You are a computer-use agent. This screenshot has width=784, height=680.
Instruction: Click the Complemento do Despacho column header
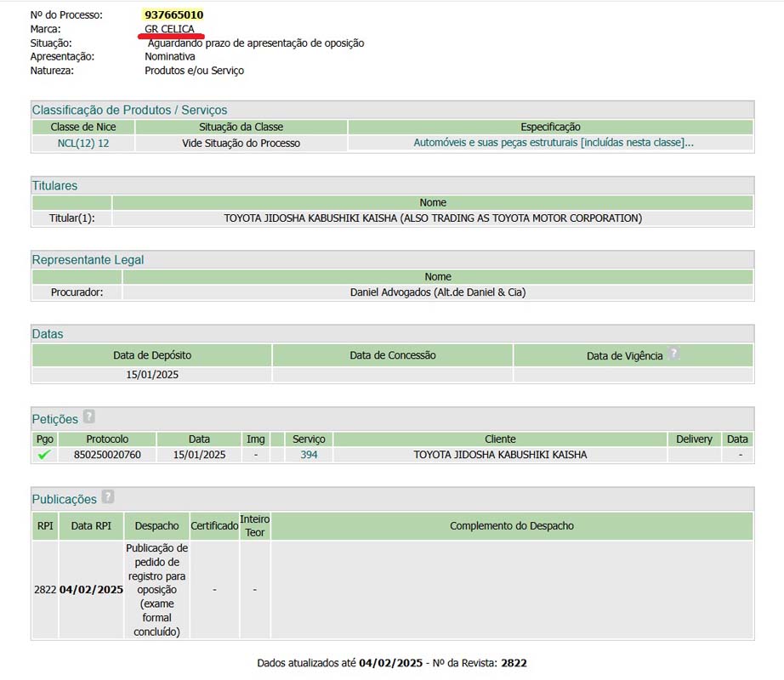click(x=512, y=525)
